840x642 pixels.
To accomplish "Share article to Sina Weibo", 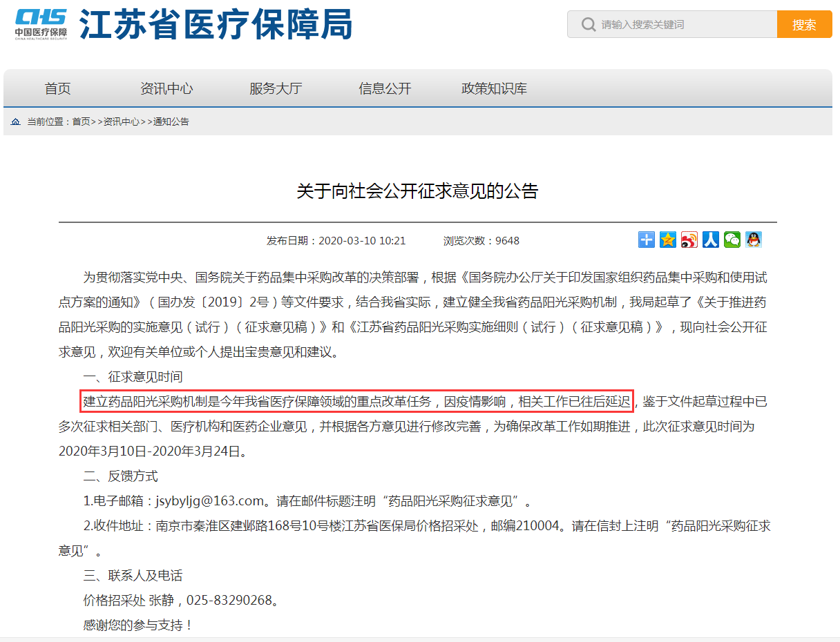I will 689,240.
